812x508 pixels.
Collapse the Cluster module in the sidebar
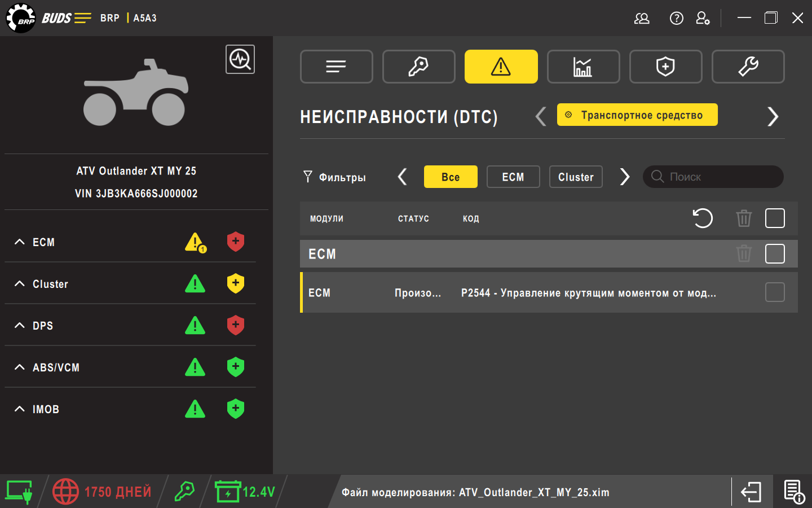coord(20,283)
